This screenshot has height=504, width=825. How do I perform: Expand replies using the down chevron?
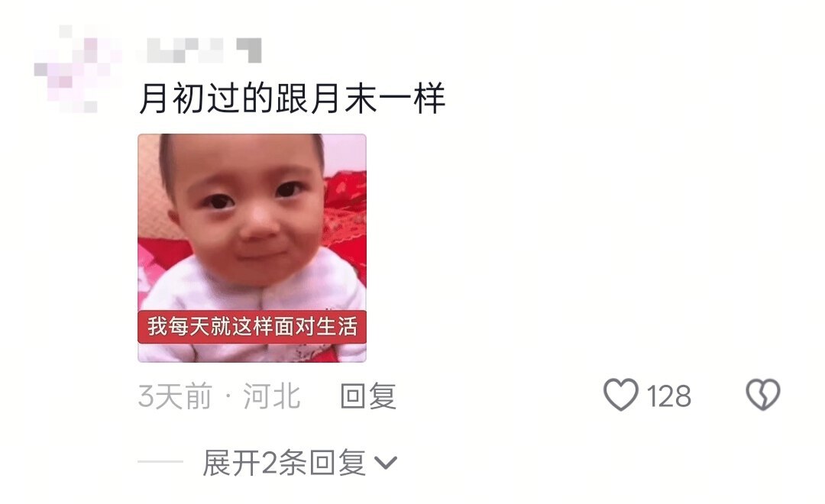pos(386,463)
